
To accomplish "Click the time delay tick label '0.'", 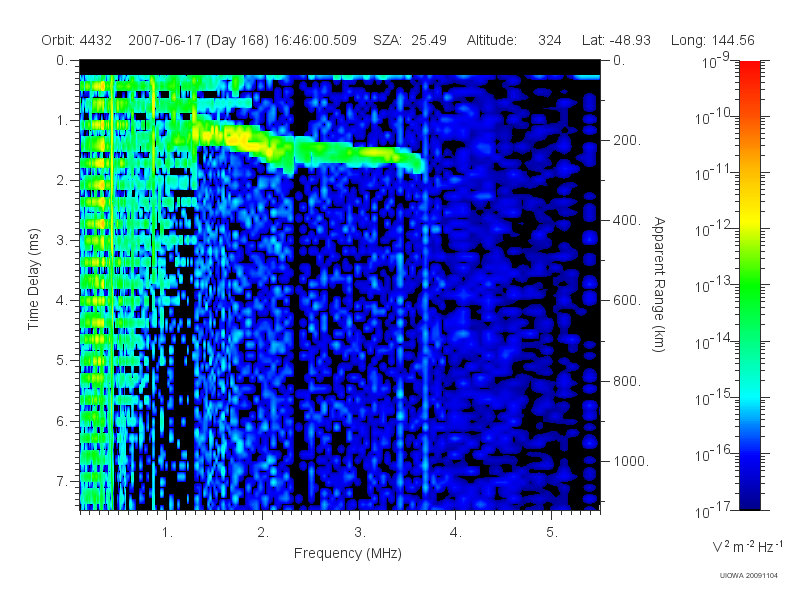I will tap(62, 60).
